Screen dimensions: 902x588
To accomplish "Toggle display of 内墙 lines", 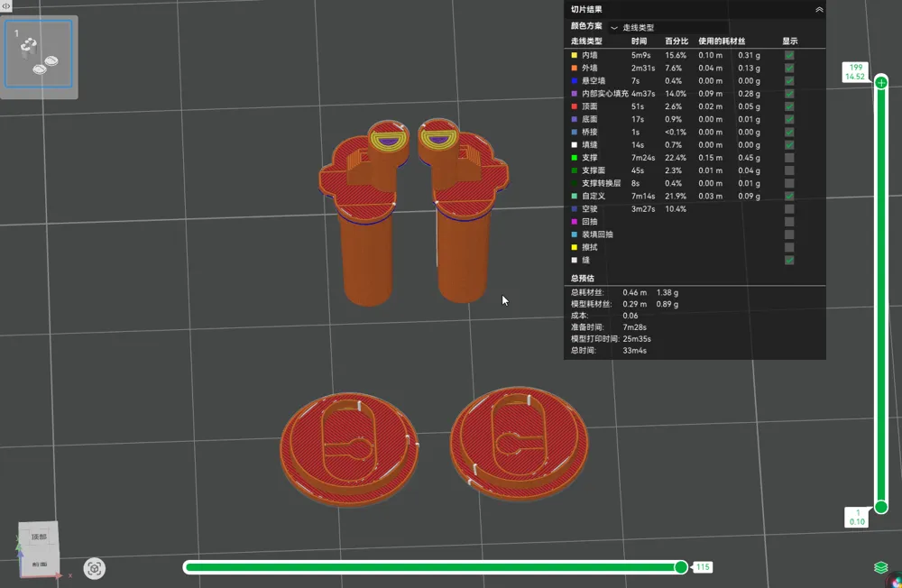I will 789,55.
